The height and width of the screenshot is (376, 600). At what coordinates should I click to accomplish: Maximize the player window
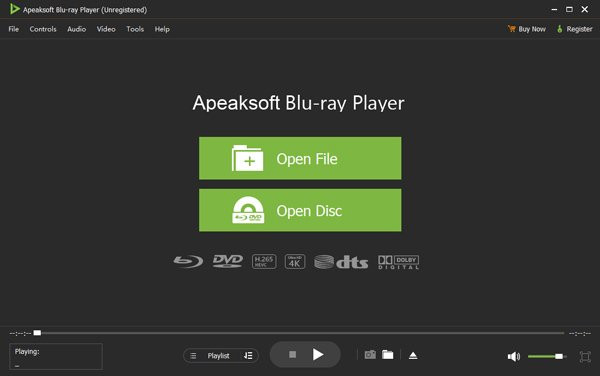click(569, 9)
